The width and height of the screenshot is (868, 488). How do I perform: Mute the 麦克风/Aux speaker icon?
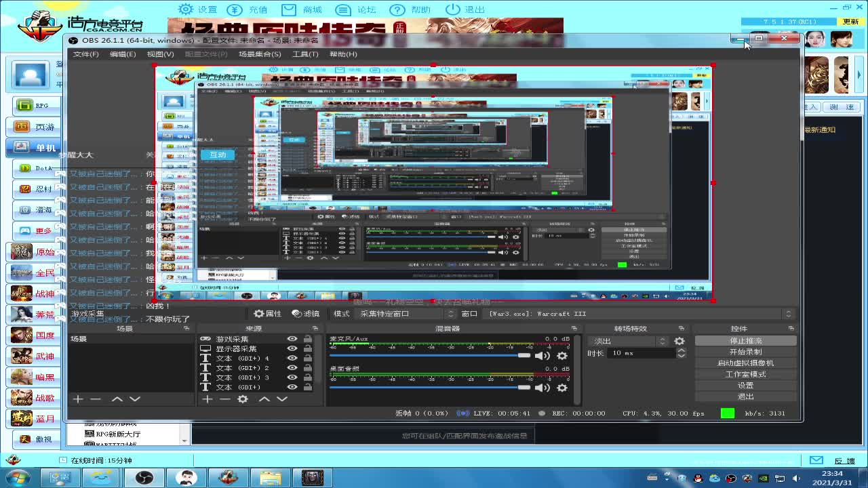coord(542,356)
